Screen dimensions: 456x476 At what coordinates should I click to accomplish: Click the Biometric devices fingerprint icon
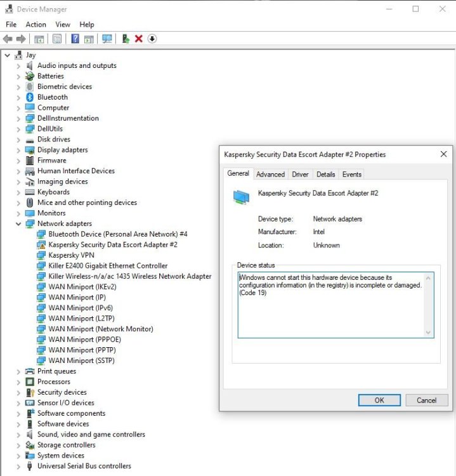point(30,86)
